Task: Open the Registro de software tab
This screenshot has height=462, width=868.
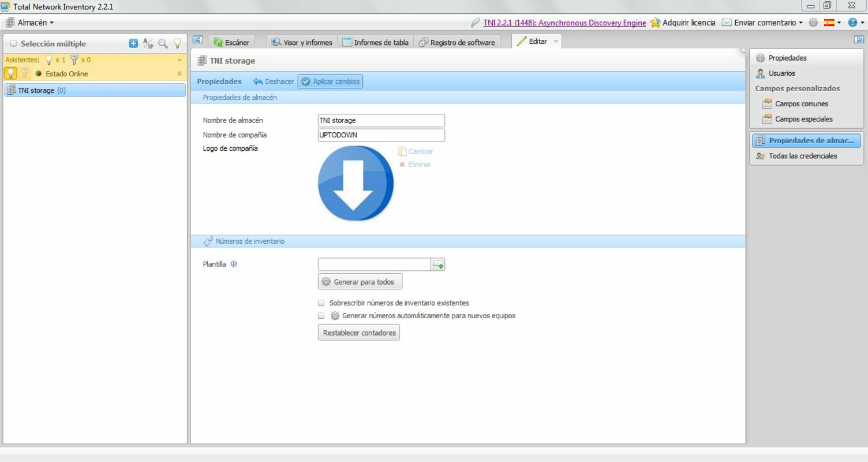Action: [x=457, y=42]
